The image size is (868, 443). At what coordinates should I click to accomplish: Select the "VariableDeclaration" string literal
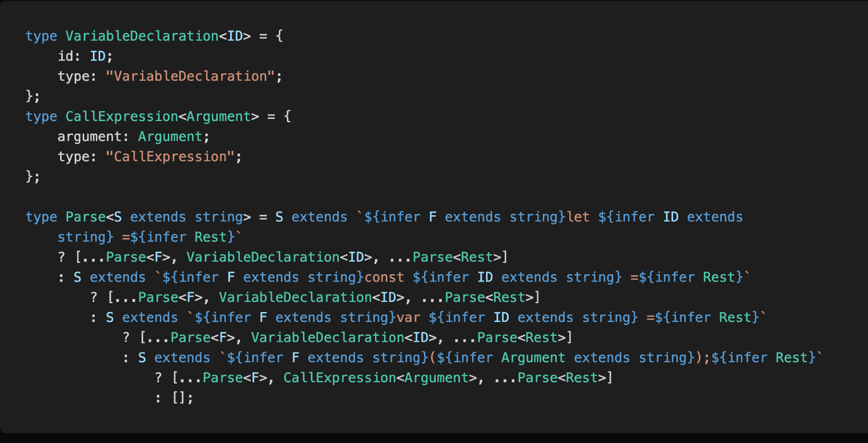[190, 76]
